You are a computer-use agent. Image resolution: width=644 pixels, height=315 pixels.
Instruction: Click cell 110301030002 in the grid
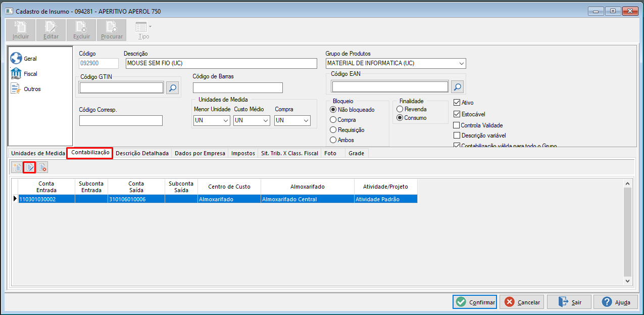pos(46,199)
